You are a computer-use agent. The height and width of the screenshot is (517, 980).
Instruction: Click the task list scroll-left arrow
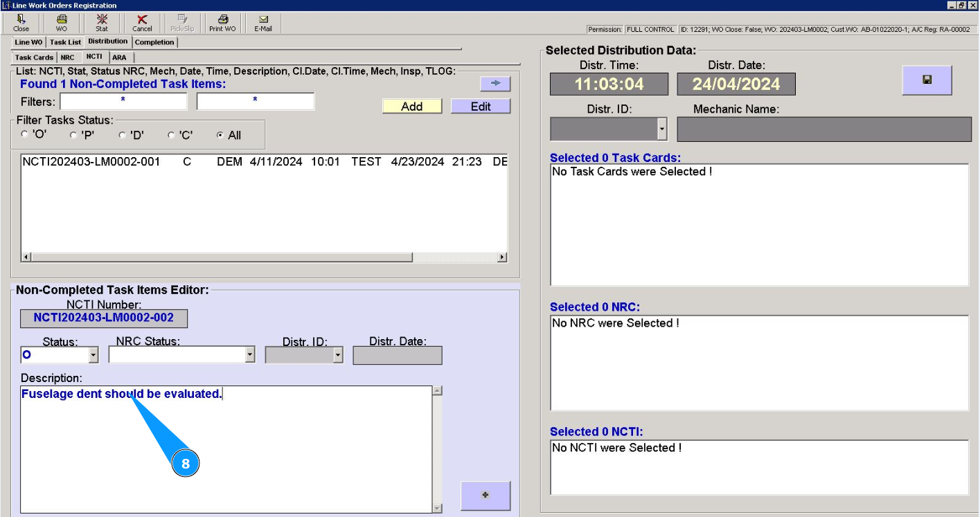point(26,257)
